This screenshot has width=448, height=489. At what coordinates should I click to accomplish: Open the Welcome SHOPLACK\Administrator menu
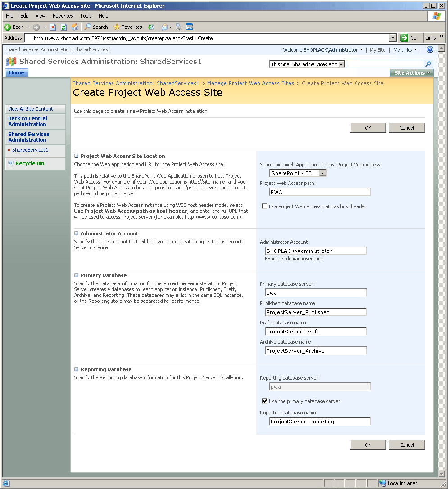323,50
